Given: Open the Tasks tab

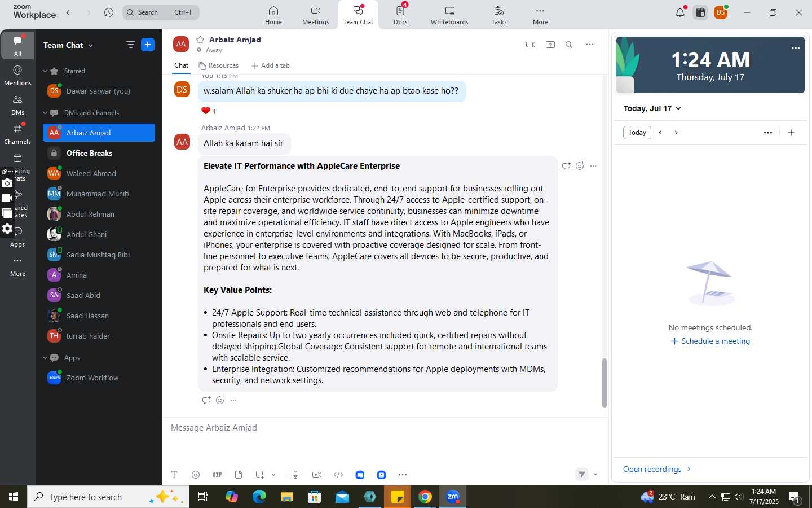Looking at the screenshot, I should [499, 15].
